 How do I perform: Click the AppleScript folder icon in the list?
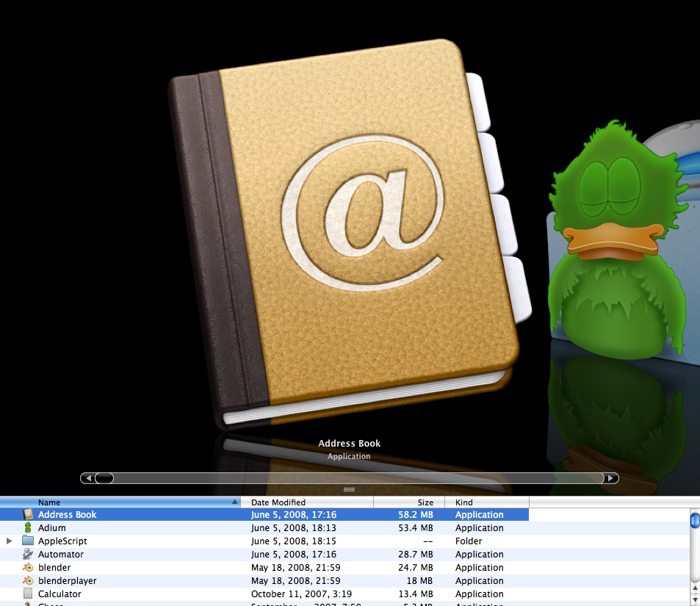[x=28, y=541]
